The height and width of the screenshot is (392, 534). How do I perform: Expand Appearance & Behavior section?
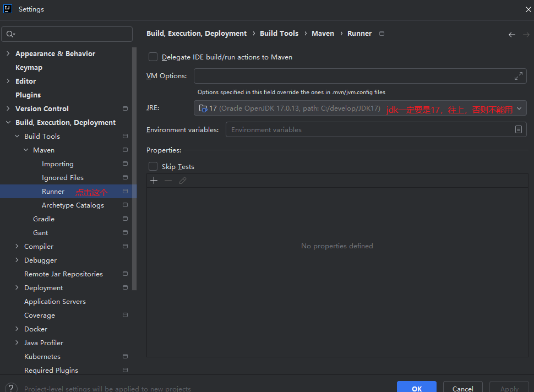pos(8,53)
